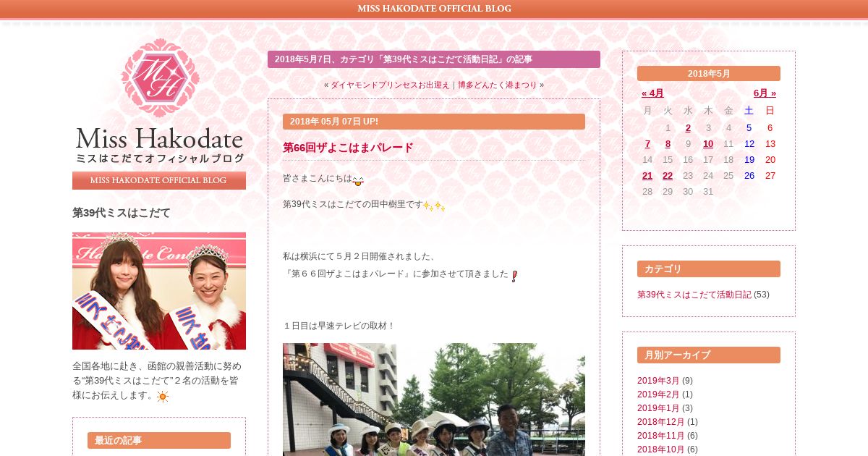Click the page title bar 2018年5月7日、カテゴリ
868x456 pixels.
(x=434, y=59)
